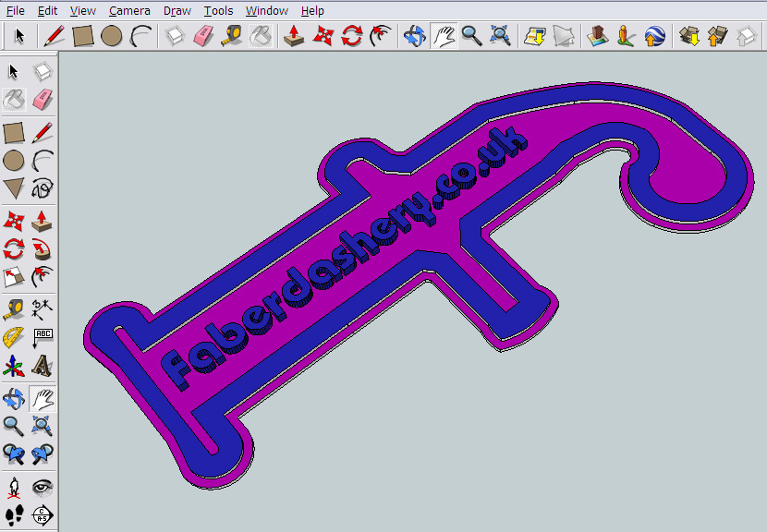This screenshot has height=532, width=767.
Task: Select the arrow Select tool in top toolbar
Action: pyautogui.click(x=19, y=36)
